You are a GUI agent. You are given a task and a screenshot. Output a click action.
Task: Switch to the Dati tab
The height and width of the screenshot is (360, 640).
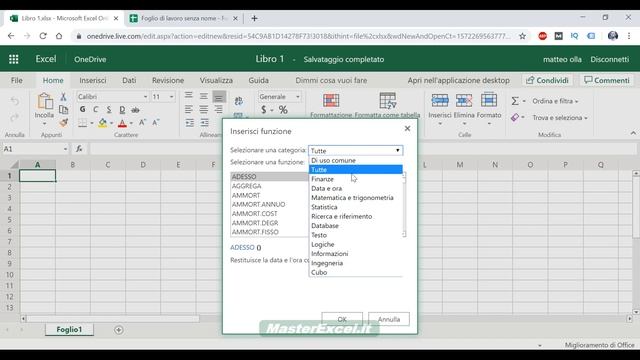[129, 80]
